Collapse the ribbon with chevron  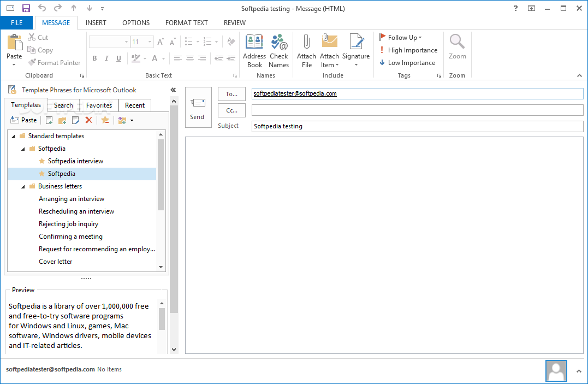click(x=579, y=75)
